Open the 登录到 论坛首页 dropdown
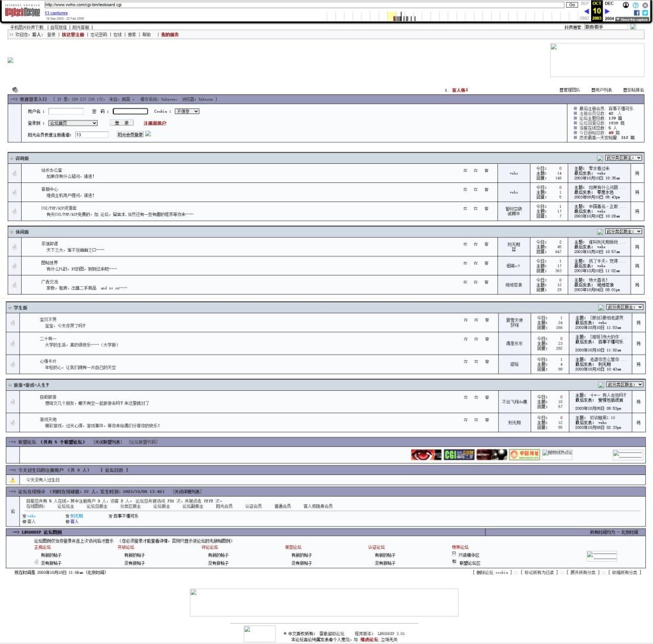 pos(73,123)
